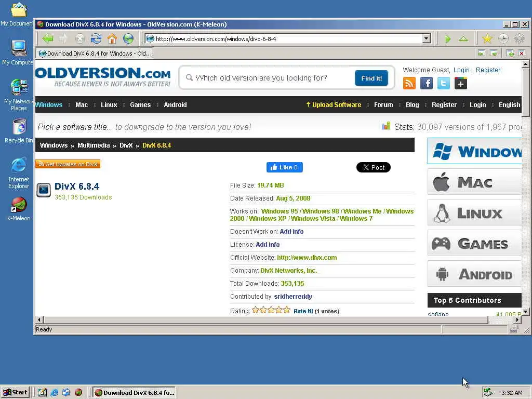532x399 pixels.
Task: Click the Login link beside Welcome Guest
Action: 461,70
